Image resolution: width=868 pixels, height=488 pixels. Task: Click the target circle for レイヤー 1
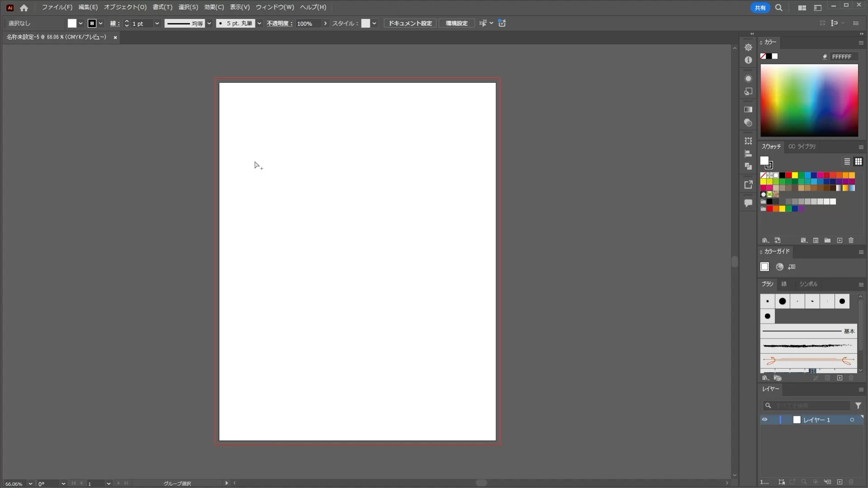(852, 420)
